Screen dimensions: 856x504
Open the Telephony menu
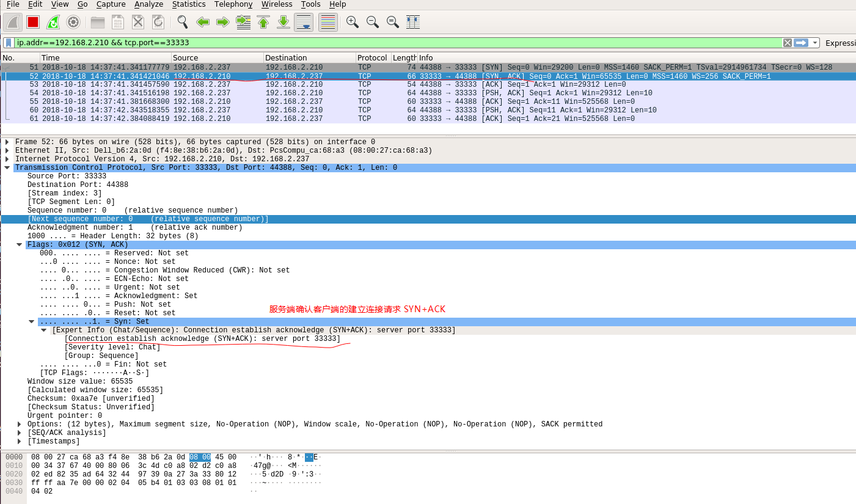tap(233, 4)
